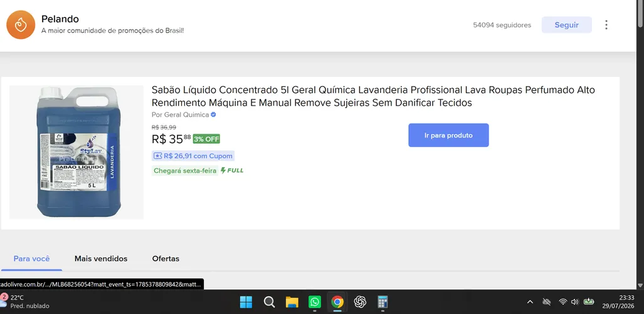Click the R$ 35,88 current price
This screenshot has height=314, width=644.
[x=171, y=139]
